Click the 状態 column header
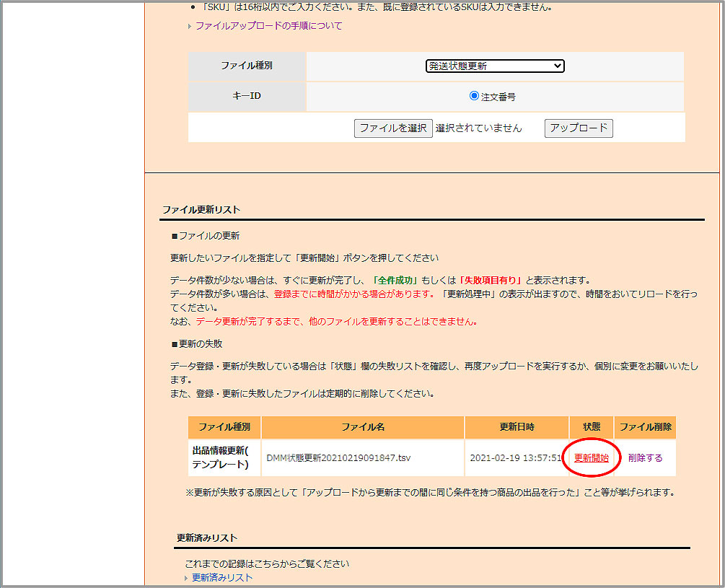This screenshot has width=725, height=588. tap(591, 427)
